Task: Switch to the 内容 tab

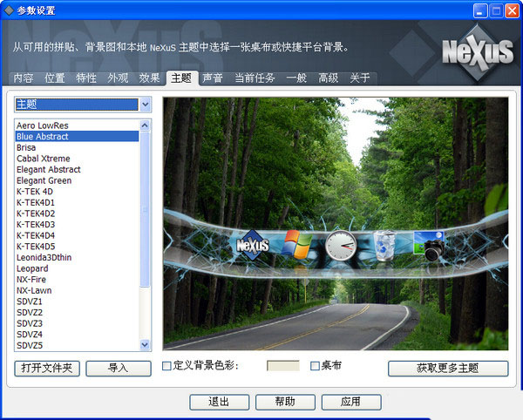Action: tap(24, 78)
